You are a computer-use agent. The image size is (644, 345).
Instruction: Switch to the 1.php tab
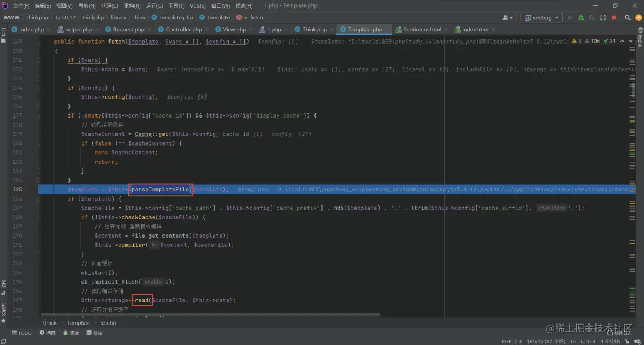pyautogui.click(x=274, y=30)
